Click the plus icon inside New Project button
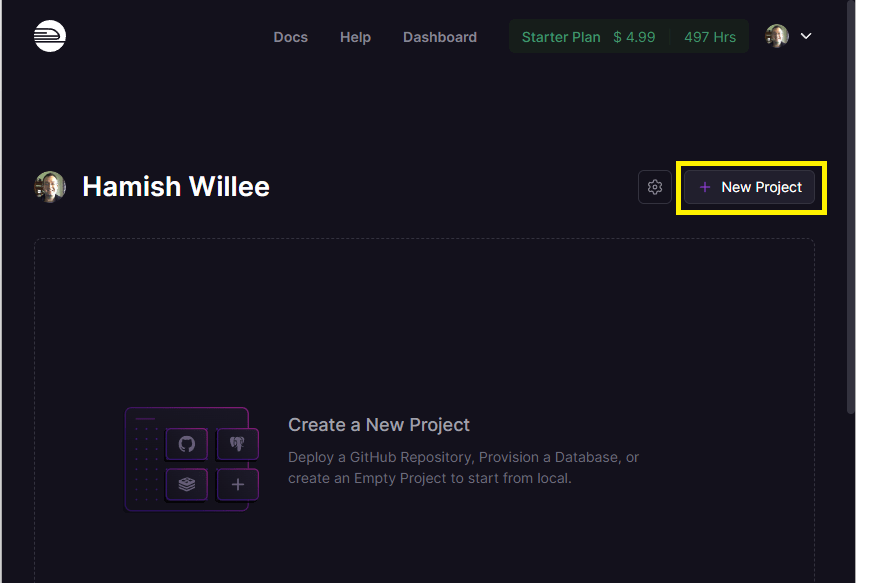 (x=706, y=187)
